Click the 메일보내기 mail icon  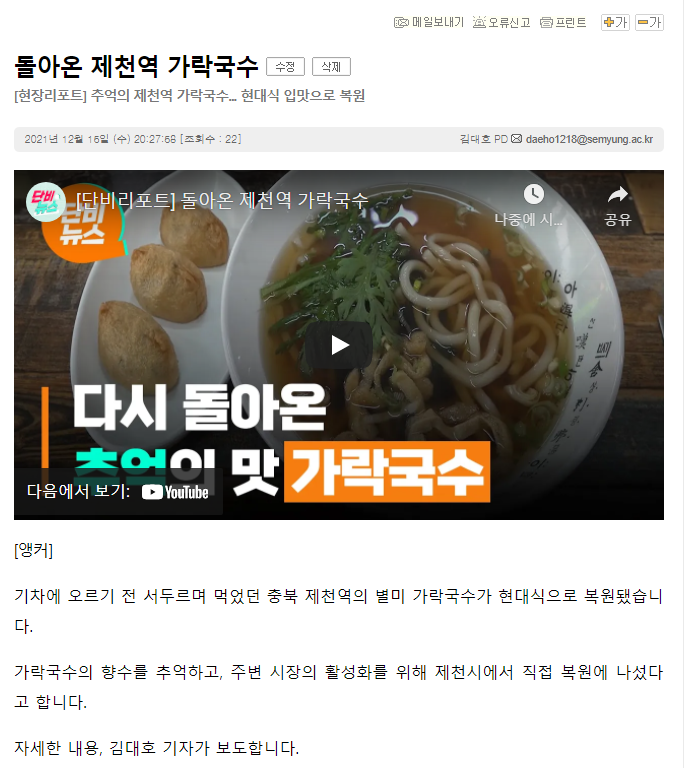(x=401, y=23)
